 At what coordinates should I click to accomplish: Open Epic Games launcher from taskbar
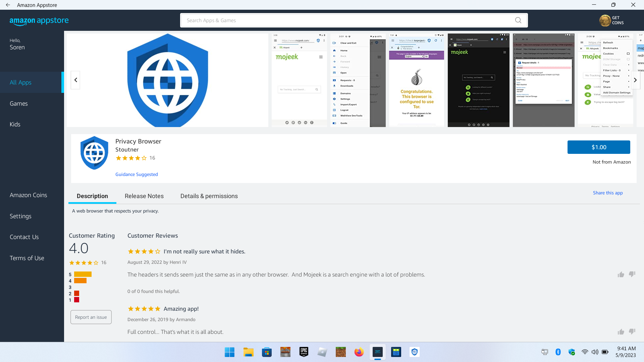[304, 352]
